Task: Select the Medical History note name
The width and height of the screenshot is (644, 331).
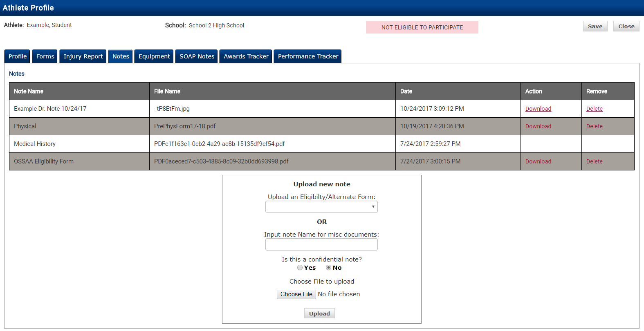Action: click(35, 144)
